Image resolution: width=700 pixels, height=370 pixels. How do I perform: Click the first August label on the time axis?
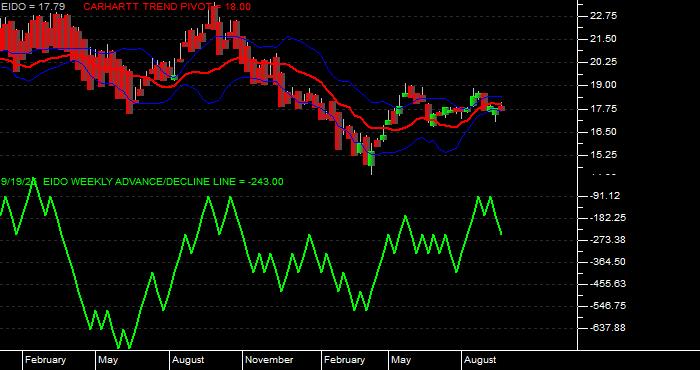188,360
